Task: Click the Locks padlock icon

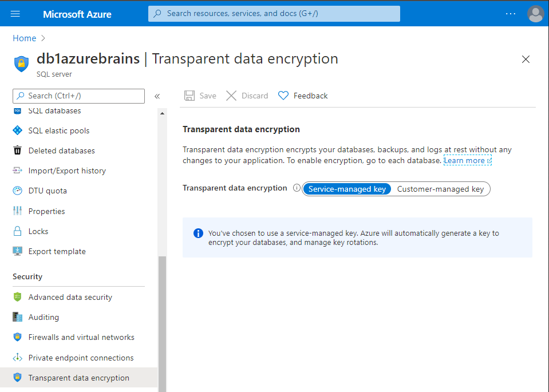Action: [18, 231]
